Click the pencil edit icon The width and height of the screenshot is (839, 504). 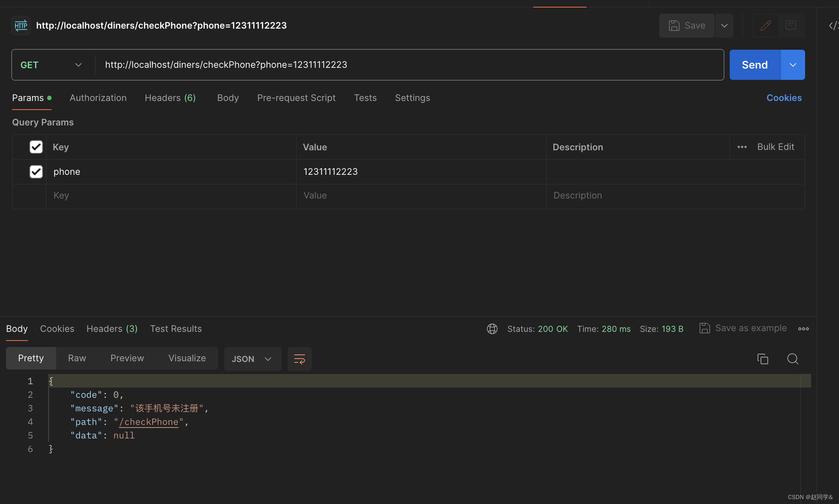tap(766, 26)
